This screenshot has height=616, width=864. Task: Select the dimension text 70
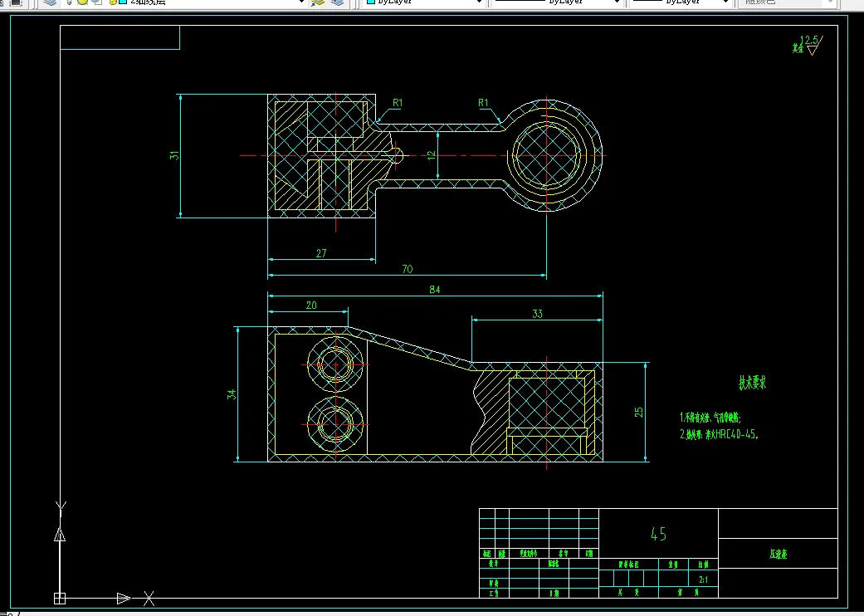click(408, 269)
